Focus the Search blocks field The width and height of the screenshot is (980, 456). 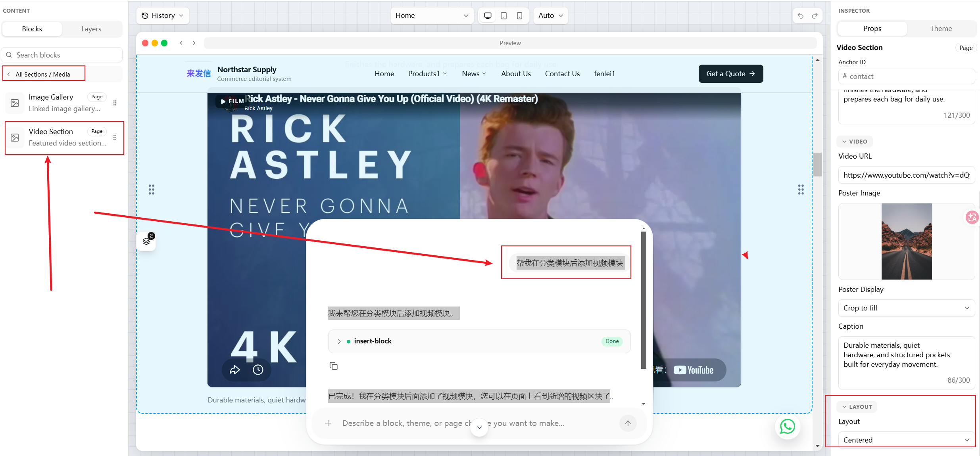coord(62,55)
